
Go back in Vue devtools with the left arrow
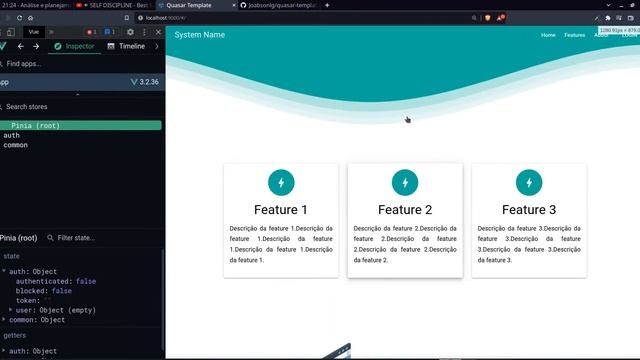tap(20, 47)
